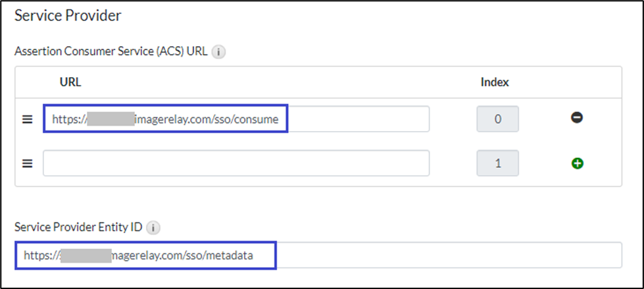Click the empty second ACS URL field
Image resolution: width=644 pixels, height=289 pixels.
click(x=236, y=163)
